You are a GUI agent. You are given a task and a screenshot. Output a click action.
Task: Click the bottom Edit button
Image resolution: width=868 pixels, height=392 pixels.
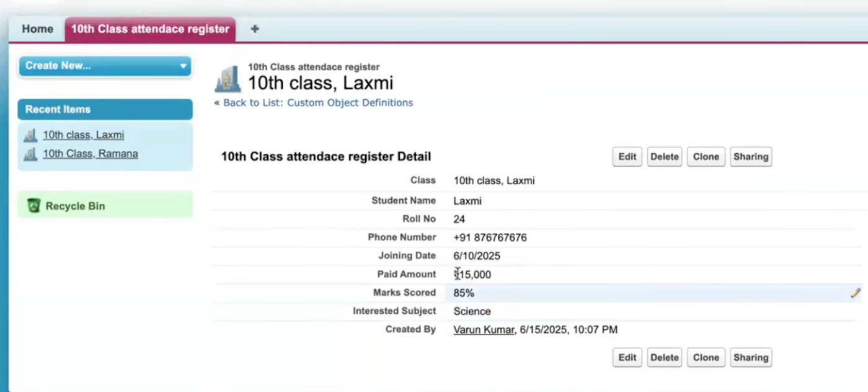coord(627,358)
